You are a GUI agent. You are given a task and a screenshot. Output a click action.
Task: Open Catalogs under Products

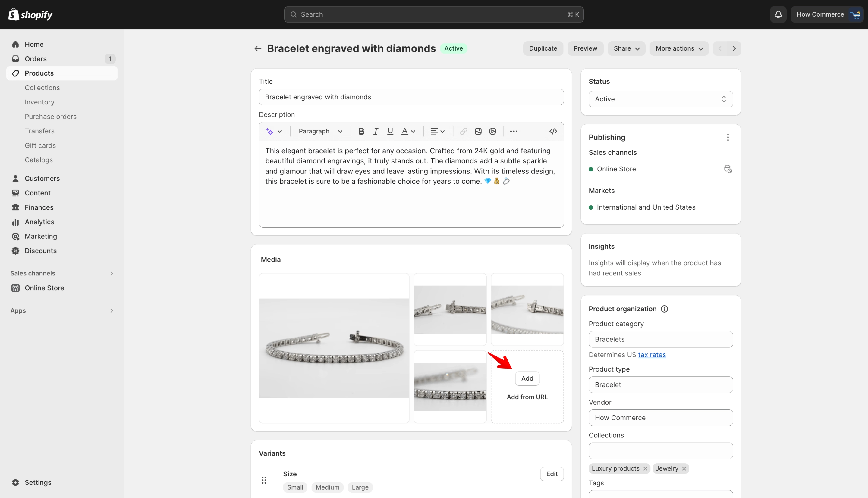39,160
